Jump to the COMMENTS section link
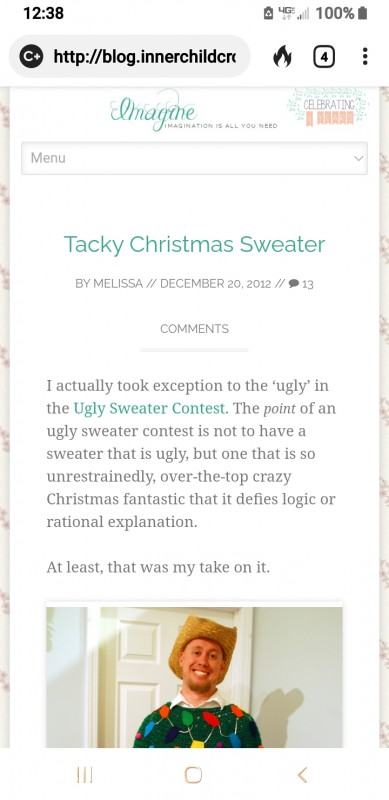Image resolution: width=389 pixels, height=800 pixels. click(194, 329)
